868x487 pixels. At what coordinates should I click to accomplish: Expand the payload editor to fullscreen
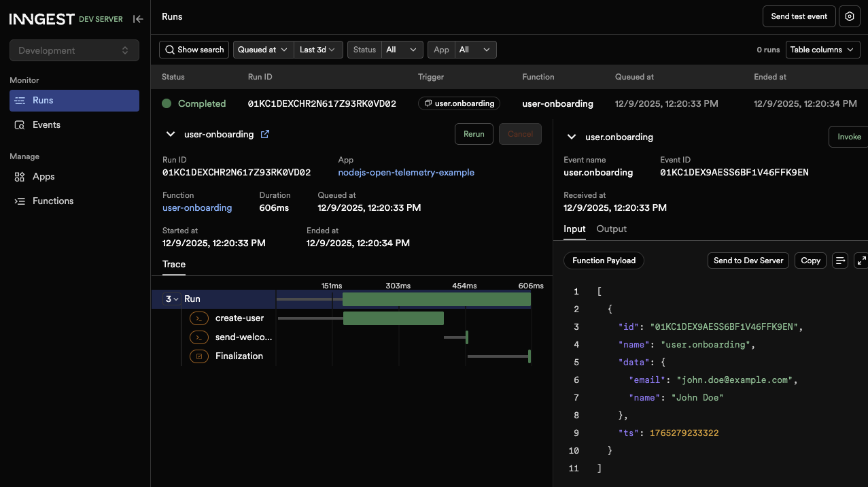861,261
